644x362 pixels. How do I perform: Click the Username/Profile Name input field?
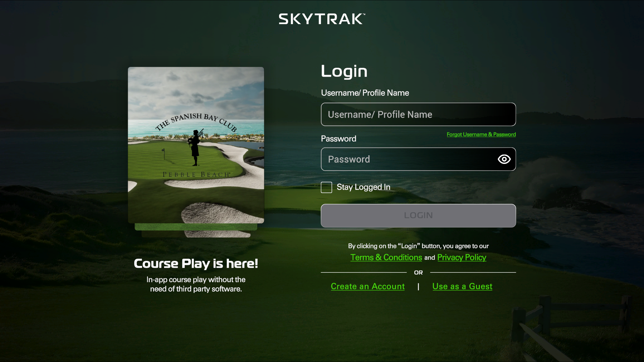418,114
